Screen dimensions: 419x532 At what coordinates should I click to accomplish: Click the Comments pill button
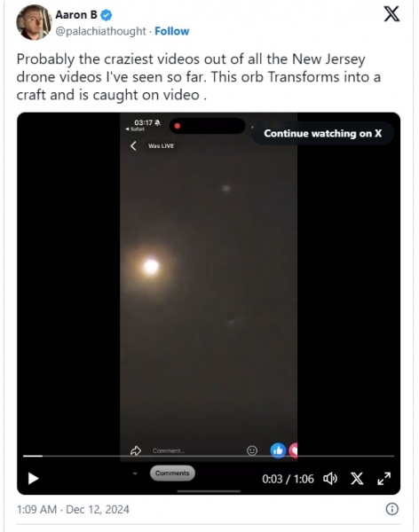[172, 473]
